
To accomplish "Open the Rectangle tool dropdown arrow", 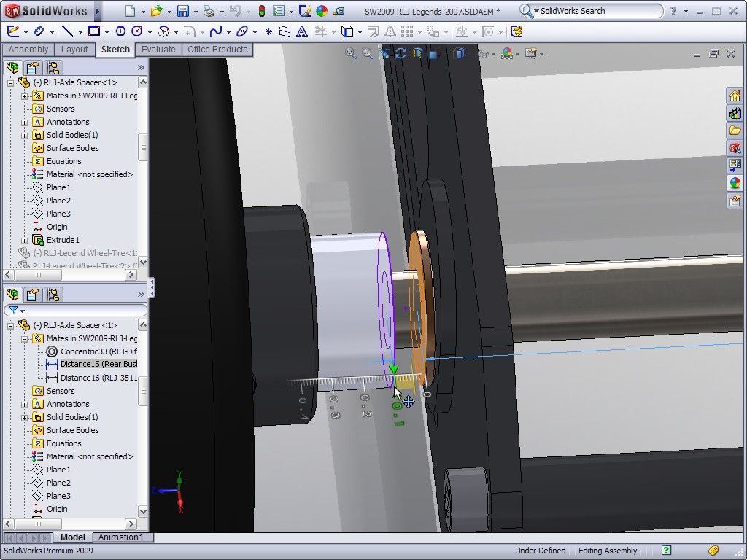I will 107,32.
